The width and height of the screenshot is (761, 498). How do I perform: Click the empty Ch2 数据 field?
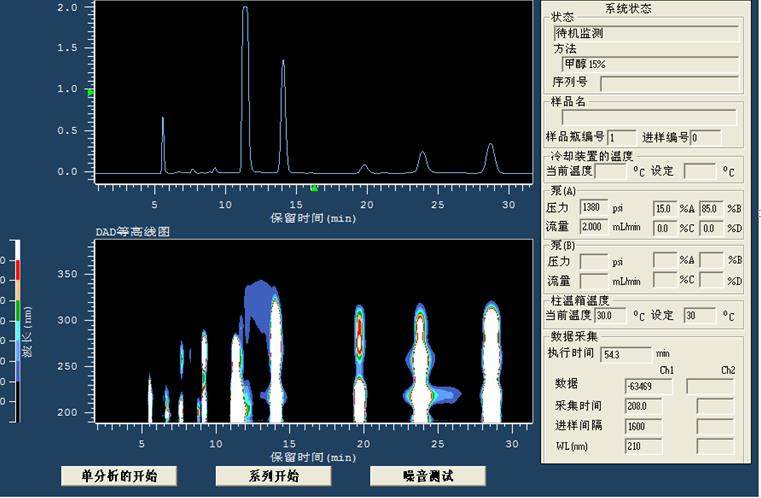[x=710, y=386]
